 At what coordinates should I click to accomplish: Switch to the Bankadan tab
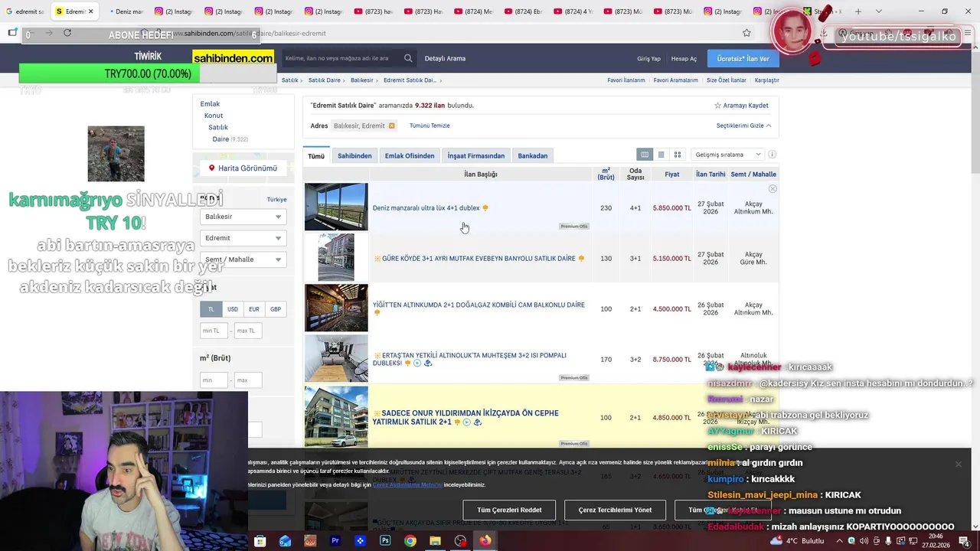click(533, 155)
